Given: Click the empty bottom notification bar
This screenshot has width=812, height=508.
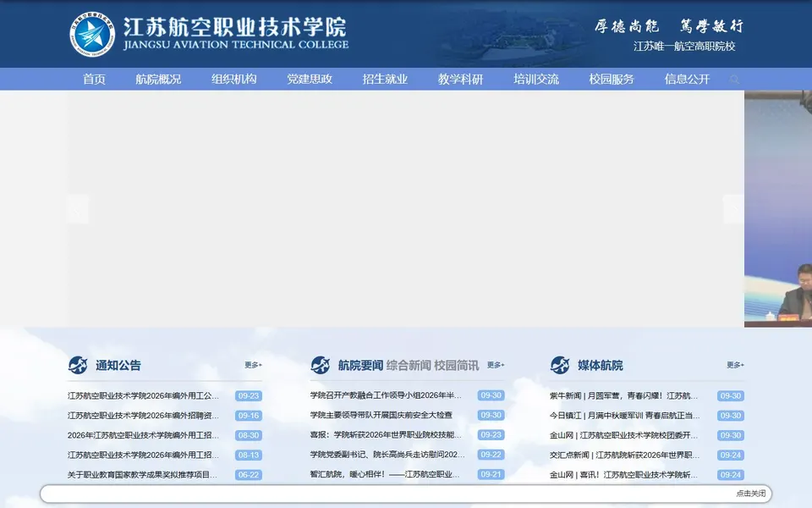Looking at the screenshot, I should [406, 494].
